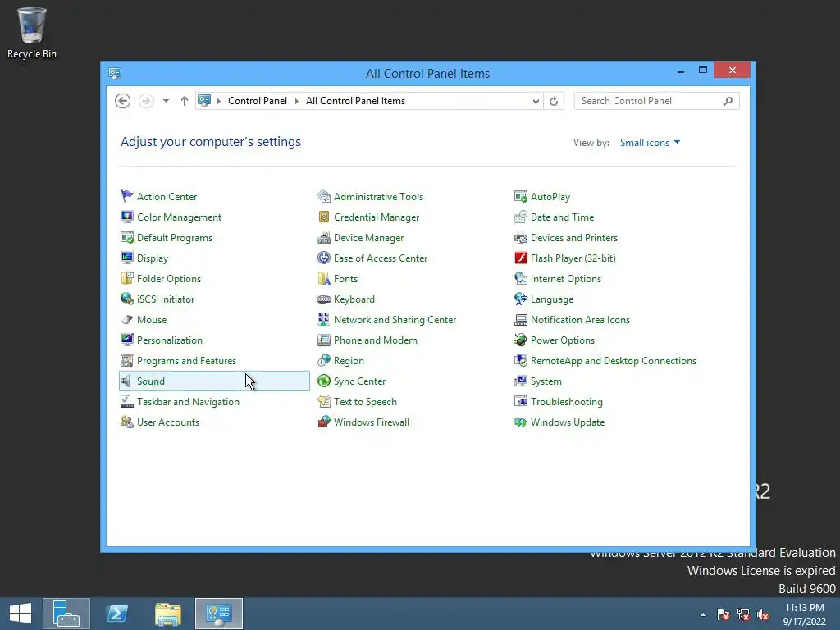
Task: Click the network tray icon
Action: [743, 614]
